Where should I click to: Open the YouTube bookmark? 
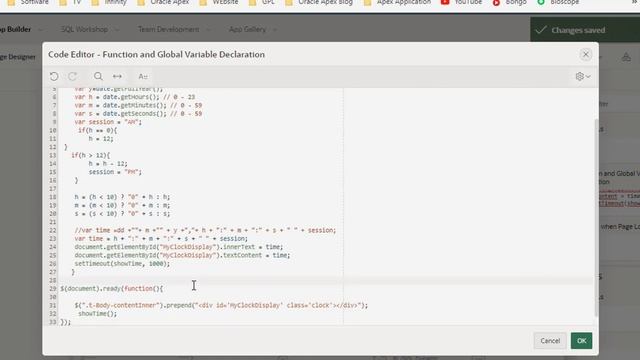click(x=461, y=2)
